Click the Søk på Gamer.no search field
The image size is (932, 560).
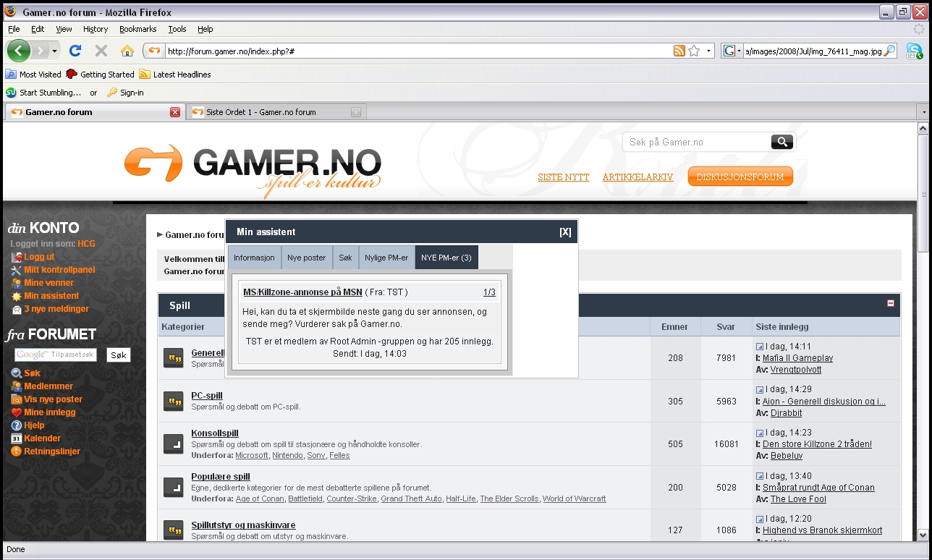pyautogui.click(x=696, y=142)
